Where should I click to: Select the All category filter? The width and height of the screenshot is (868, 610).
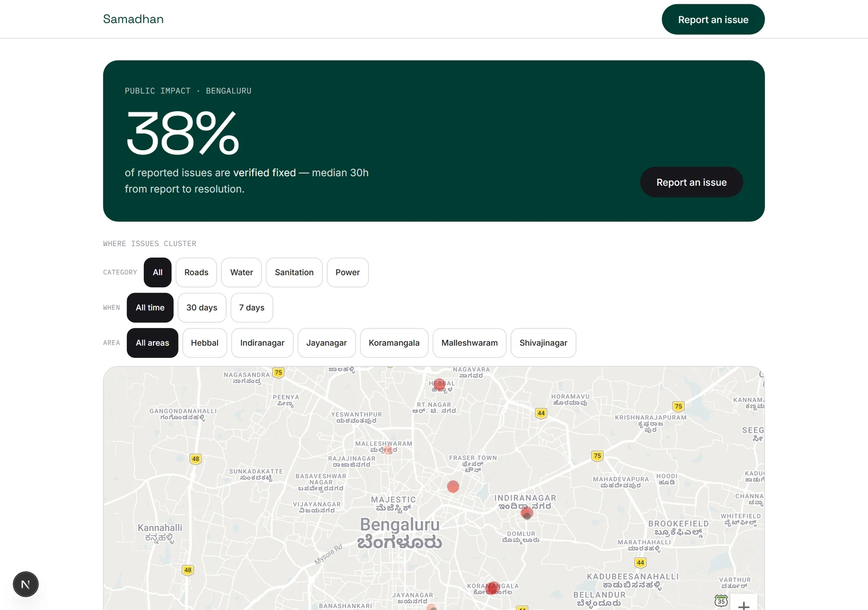[x=157, y=272]
